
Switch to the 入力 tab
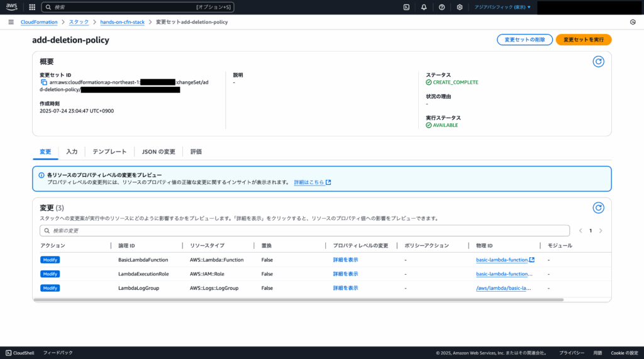[x=72, y=152]
